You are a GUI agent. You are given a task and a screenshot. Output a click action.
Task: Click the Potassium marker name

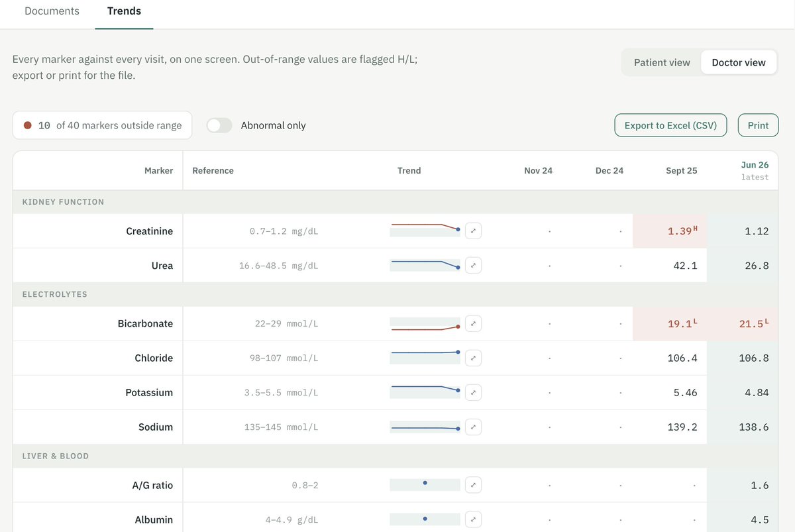click(149, 393)
